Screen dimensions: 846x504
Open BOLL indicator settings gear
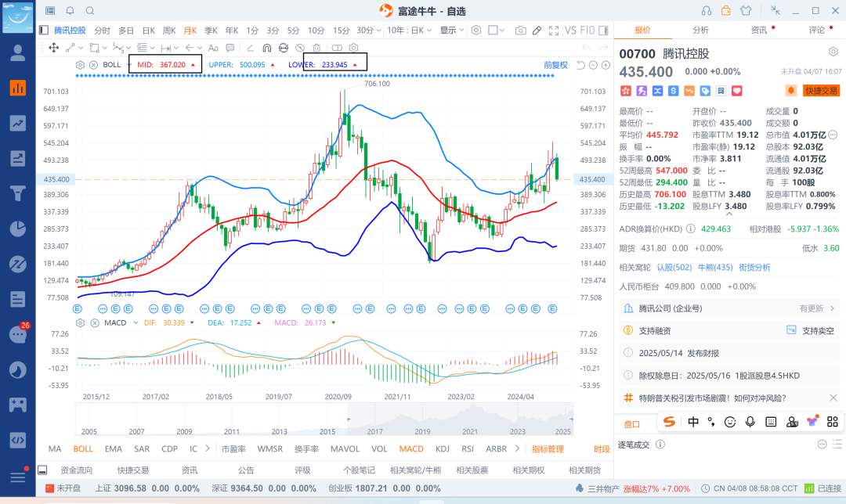[80, 65]
